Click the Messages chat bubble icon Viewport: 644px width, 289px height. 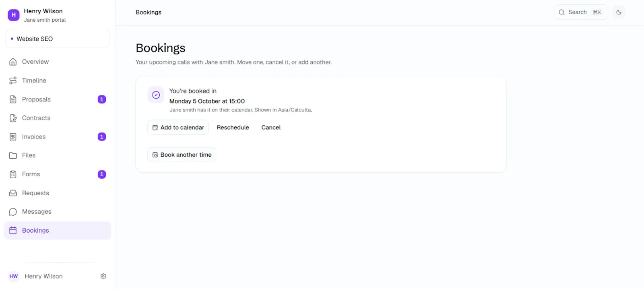pos(13,212)
